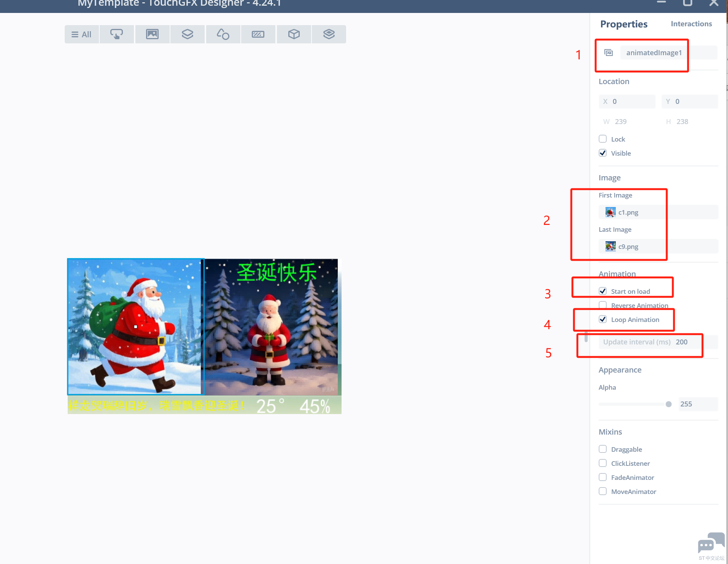Click the height value 238
This screenshot has width=728, height=564.
(682, 122)
